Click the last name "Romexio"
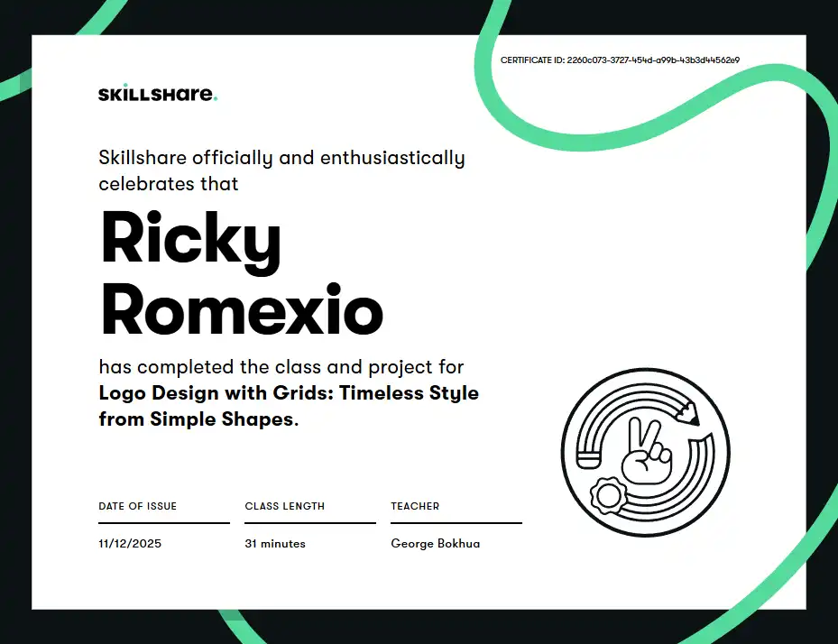Viewport: 838px width, 644px height. [x=242, y=309]
